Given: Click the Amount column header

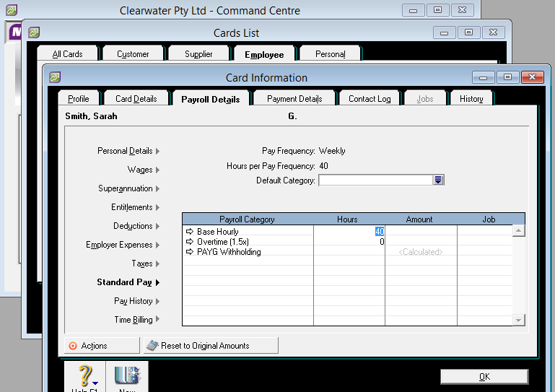Looking at the screenshot, I should 419,219.
